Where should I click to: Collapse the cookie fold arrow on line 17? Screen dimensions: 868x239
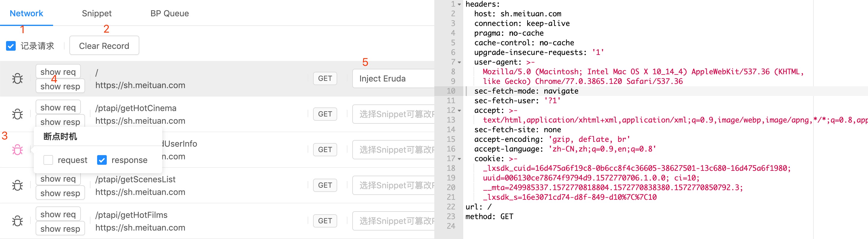coord(459,159)
